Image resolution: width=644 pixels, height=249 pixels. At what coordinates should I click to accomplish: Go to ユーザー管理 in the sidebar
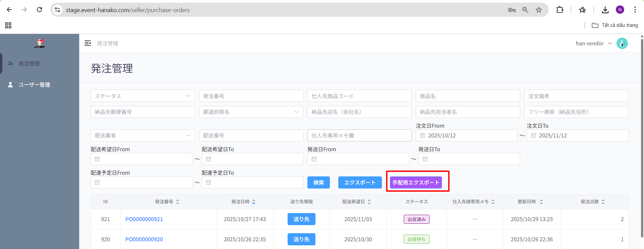(34, 85)
